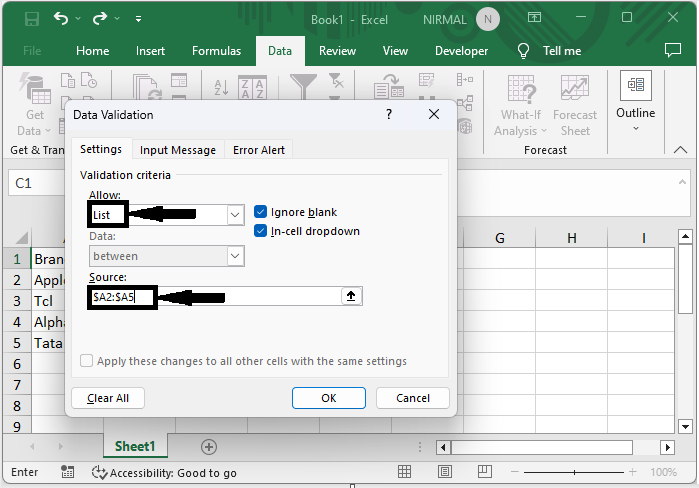Click the Redo arrow icon
Image resolution: width=699 pixels, height=488 pixels.
coord(100,18)
